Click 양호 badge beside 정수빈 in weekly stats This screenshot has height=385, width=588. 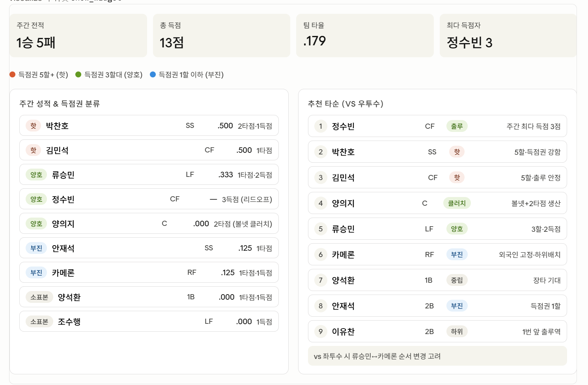[36, 199]
